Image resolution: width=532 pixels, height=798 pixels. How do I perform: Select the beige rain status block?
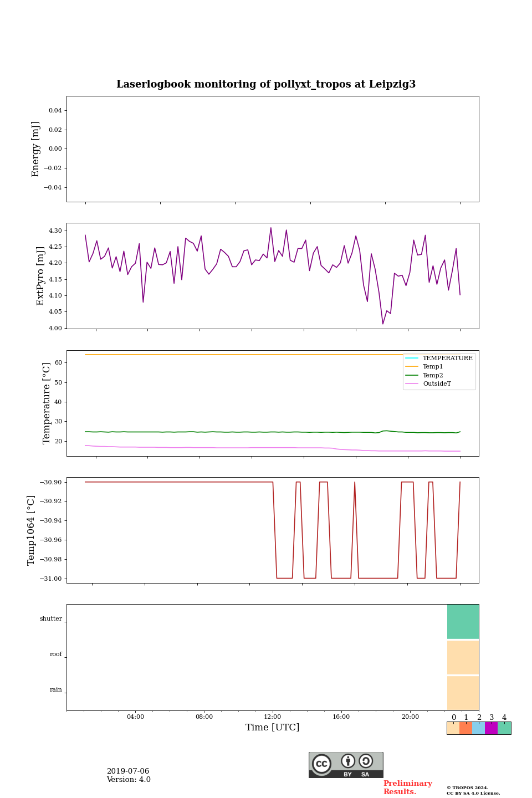(463, 693)
